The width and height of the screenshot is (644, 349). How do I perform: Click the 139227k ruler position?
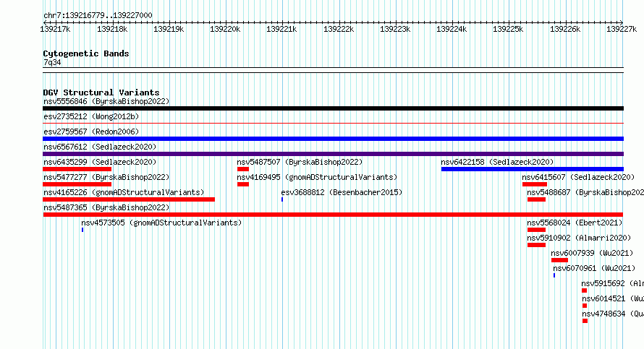click(622, 29)
